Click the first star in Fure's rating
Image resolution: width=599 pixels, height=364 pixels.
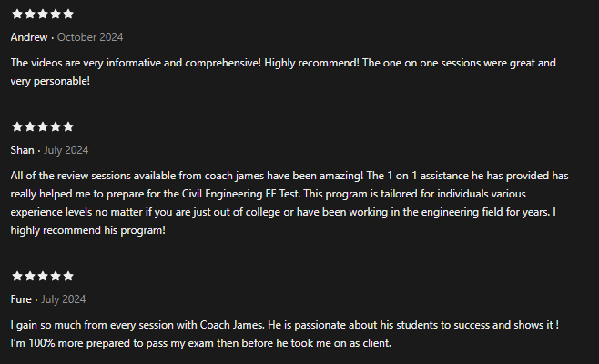[x=17, y=276]
